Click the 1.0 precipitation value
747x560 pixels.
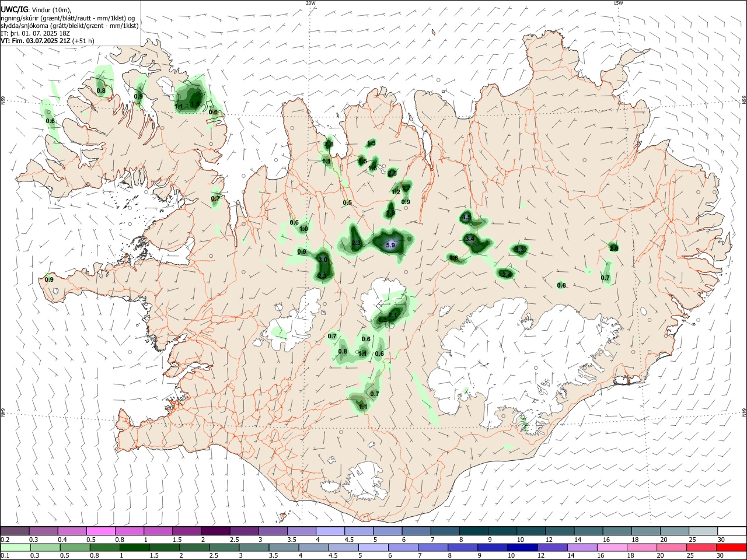(303, 229)
